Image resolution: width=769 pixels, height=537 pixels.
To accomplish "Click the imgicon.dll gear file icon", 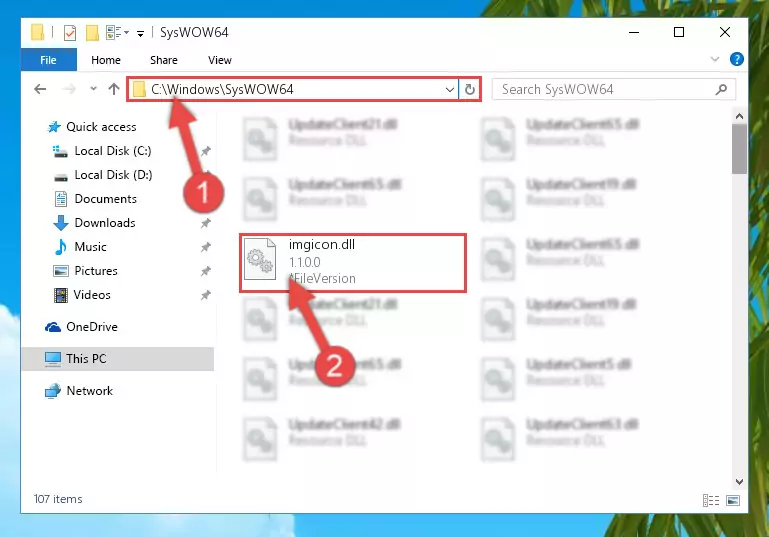I will [260, 258].
